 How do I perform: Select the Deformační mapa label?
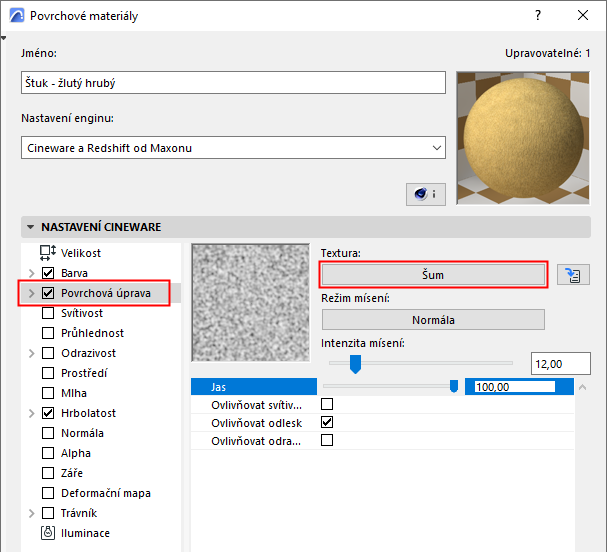[106, 493]
